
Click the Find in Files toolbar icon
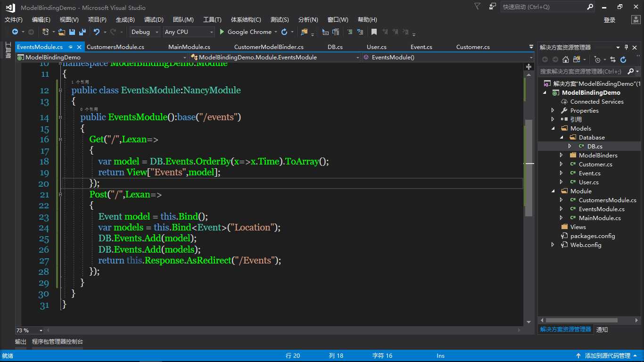pos(305,32)
